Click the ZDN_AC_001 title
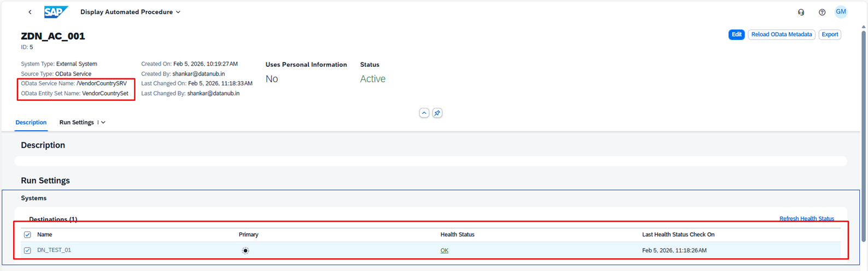This screenshot has width=868, height=271. pos(53,36)
